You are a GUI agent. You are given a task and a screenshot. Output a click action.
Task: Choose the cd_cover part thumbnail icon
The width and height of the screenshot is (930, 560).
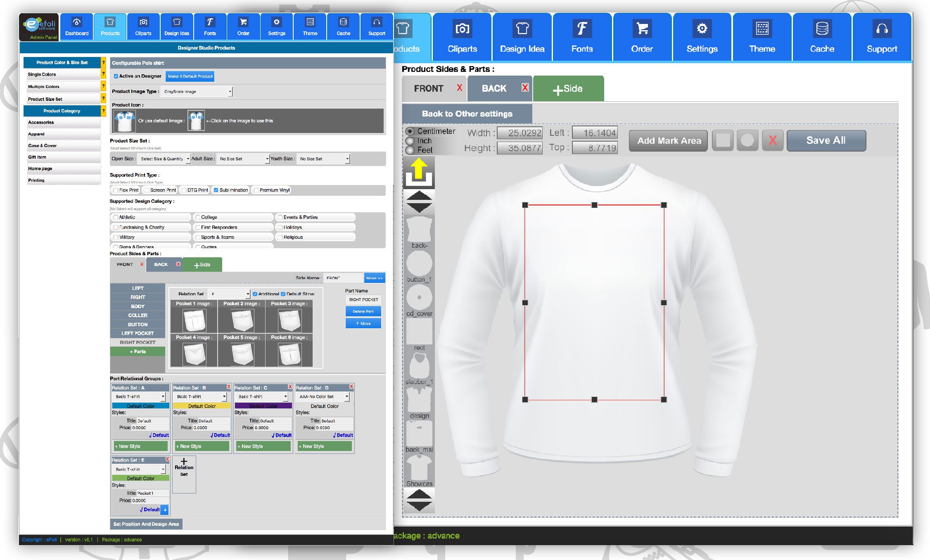pos(419,298)
